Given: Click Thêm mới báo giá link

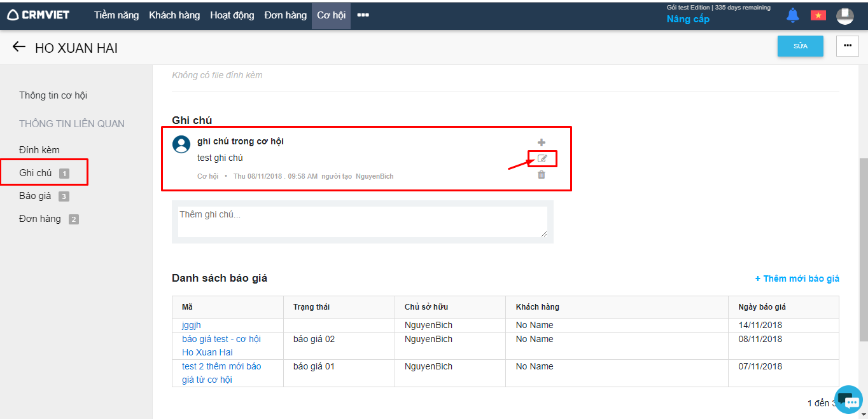Looking at the screenshot, I should [797, 278].
